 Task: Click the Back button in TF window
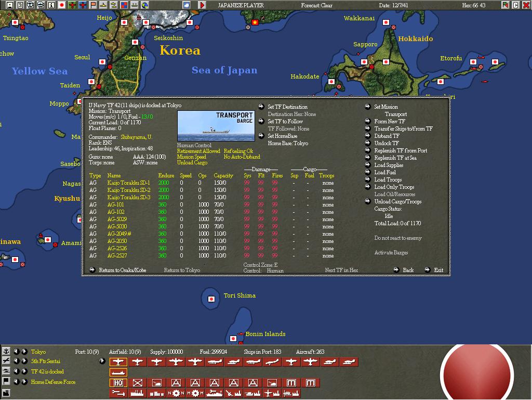tap(408, 270)
